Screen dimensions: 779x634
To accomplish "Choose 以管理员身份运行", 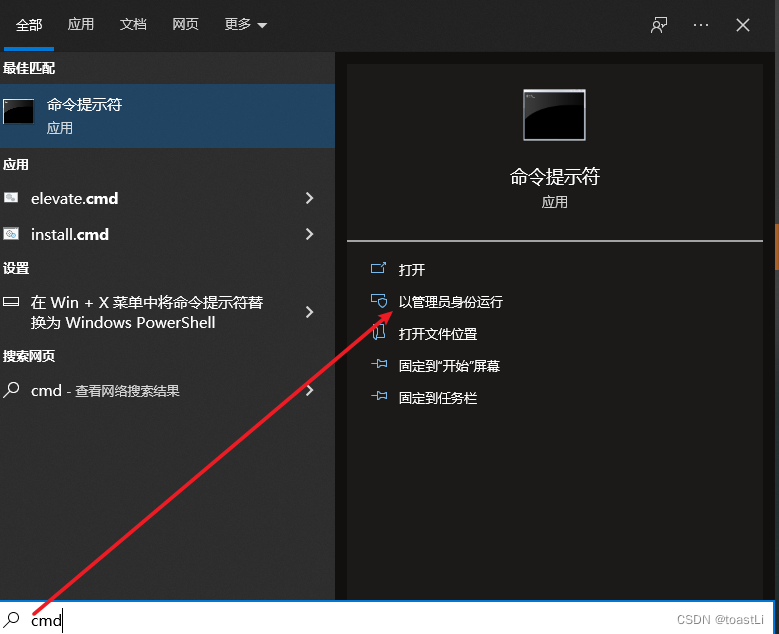I will 451,302.
